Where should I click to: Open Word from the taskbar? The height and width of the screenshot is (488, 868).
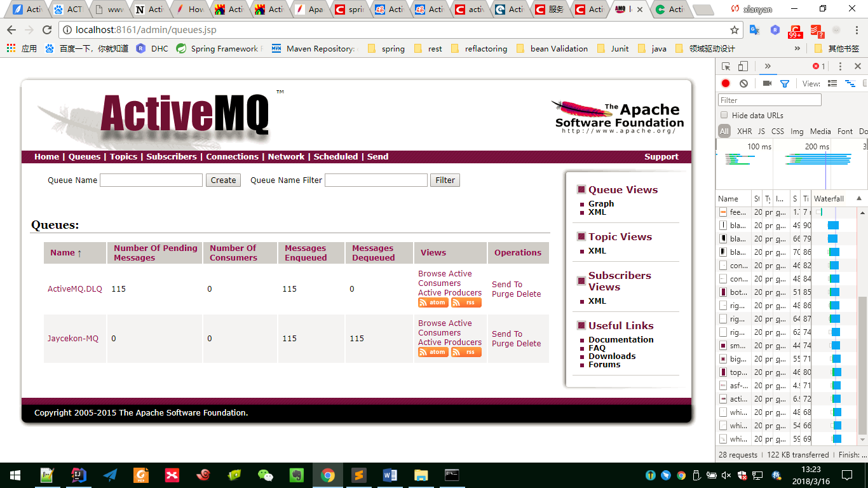390,475
